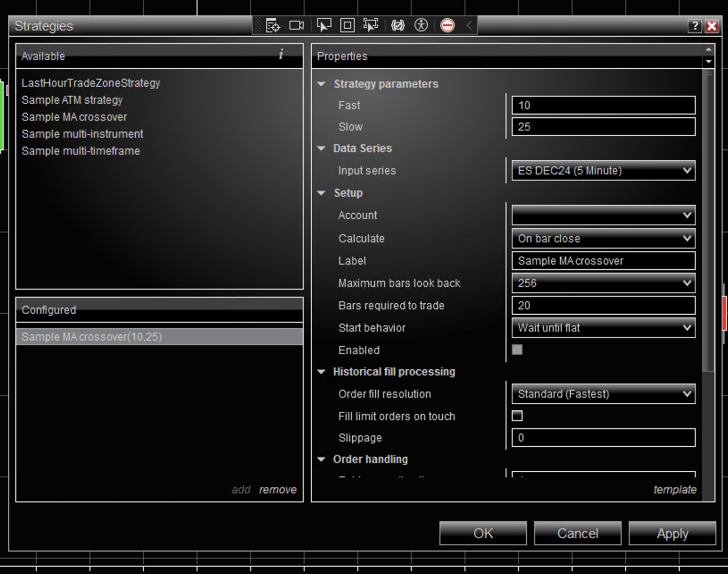Open the Account dropdown

[603, 215]
